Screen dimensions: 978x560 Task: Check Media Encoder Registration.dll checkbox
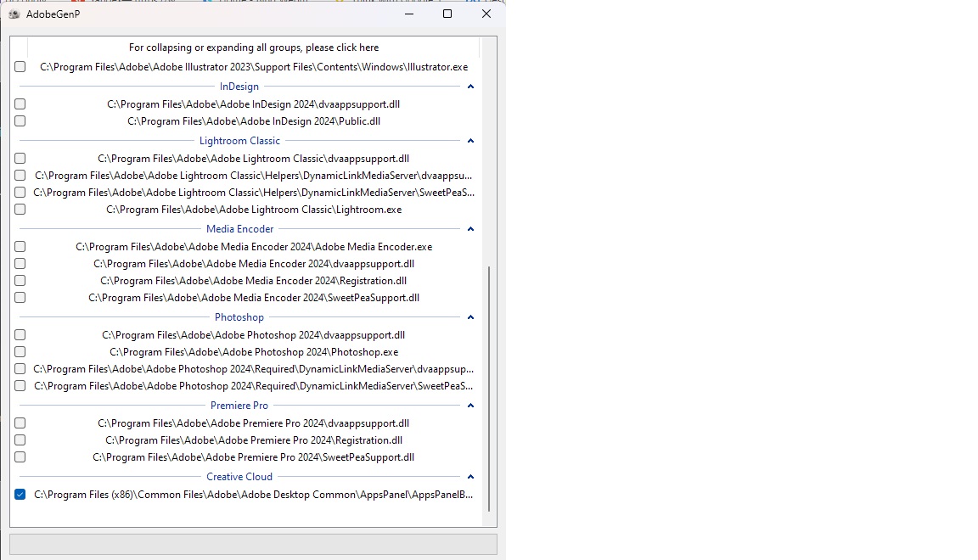(20, 281)
